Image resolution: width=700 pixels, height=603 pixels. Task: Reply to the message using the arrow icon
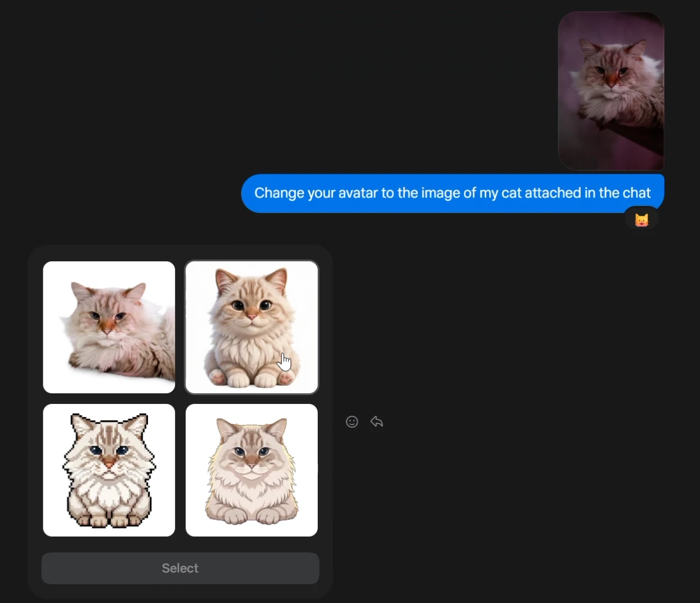click(377, 422)
